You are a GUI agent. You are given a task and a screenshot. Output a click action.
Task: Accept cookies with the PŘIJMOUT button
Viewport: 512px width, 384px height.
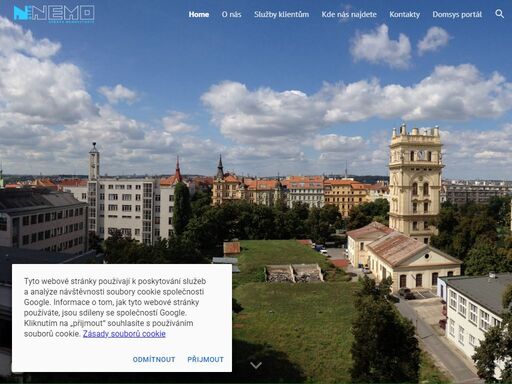pos(205,359)
